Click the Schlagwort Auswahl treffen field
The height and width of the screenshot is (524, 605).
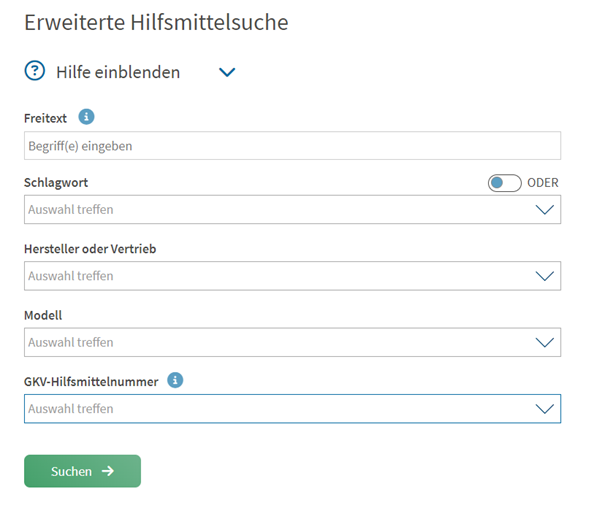(292, 210)
